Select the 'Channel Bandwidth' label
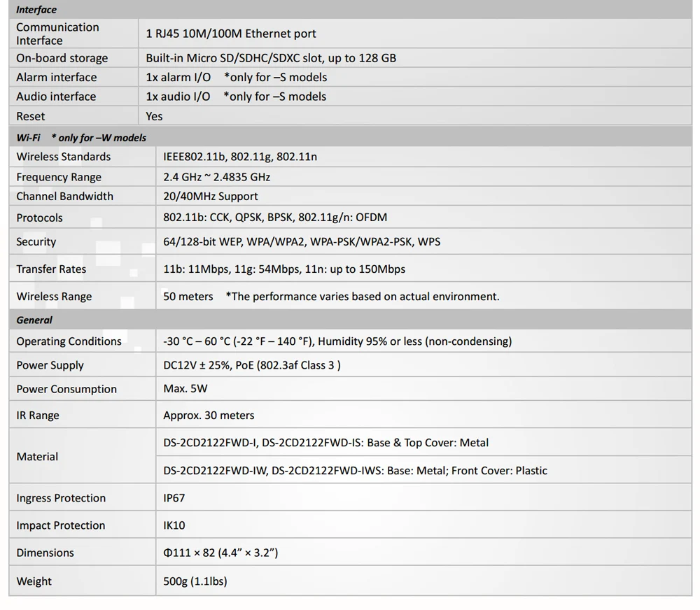700x610 pixels. coord(64,197)
